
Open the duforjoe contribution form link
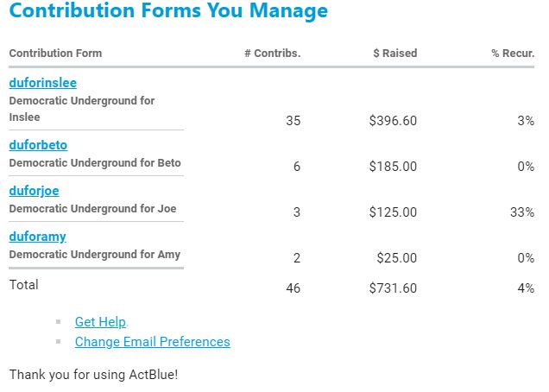(34, 190)
